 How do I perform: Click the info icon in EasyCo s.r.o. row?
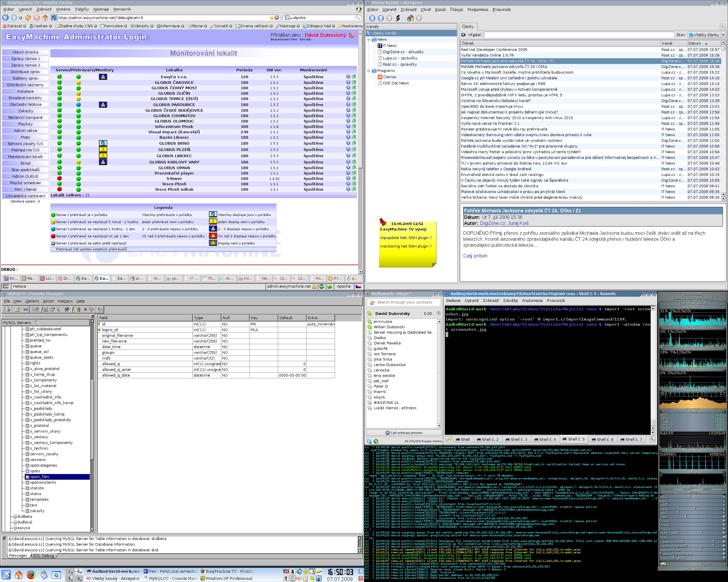pyautogui.click(x=348, y=77)
